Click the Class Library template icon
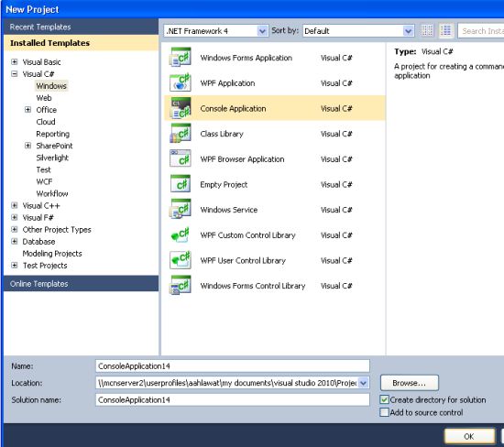The width and height of the screenshot is (504, 447). click(x=180, y=134)
